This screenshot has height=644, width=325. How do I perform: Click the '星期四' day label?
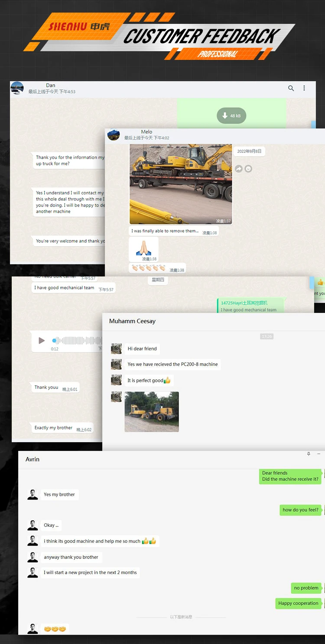pos(158,280)
